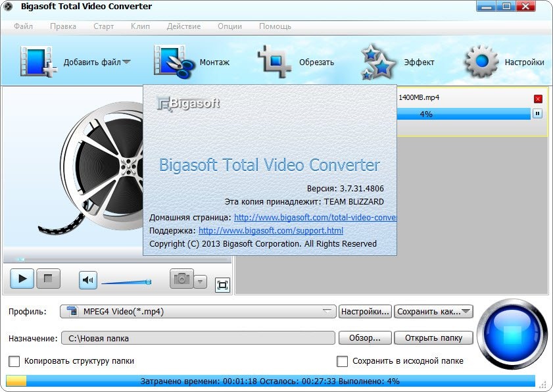The height and width of the screenshot is (392, 553).
Task: Enable Копировать структуру папки checkbox
Action: 14,361
